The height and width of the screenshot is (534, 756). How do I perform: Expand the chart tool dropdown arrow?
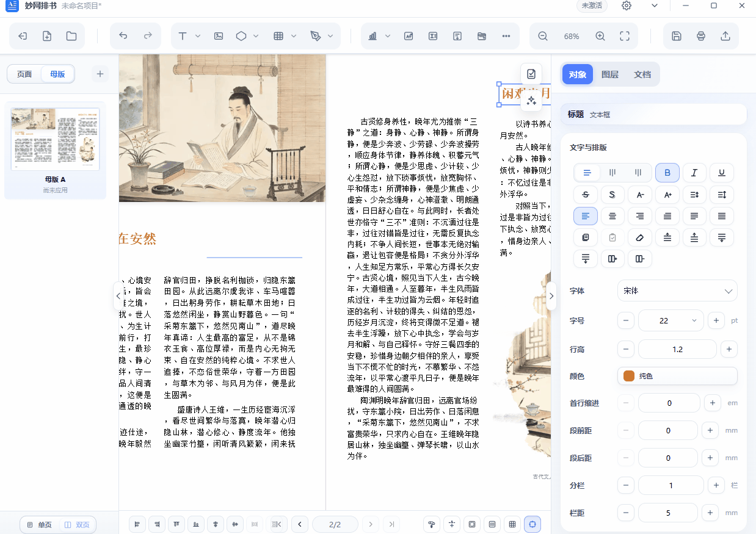tap(388, 36)
